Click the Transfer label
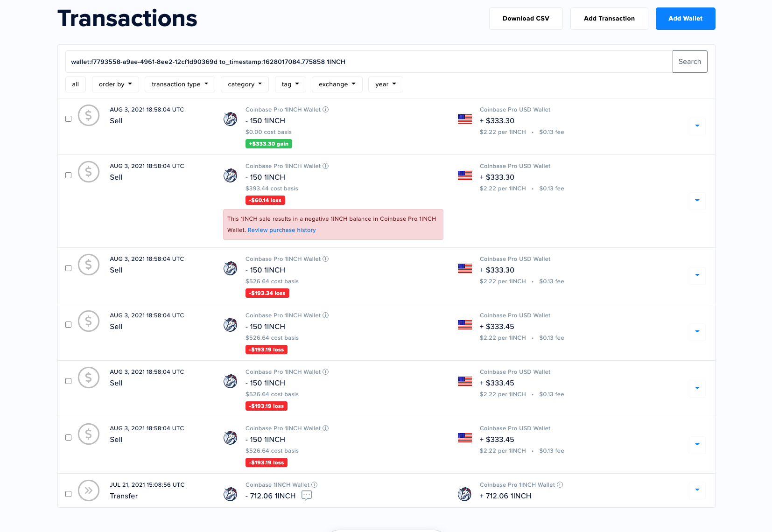This screenshot has width=772, height=532. coord(124,496)
